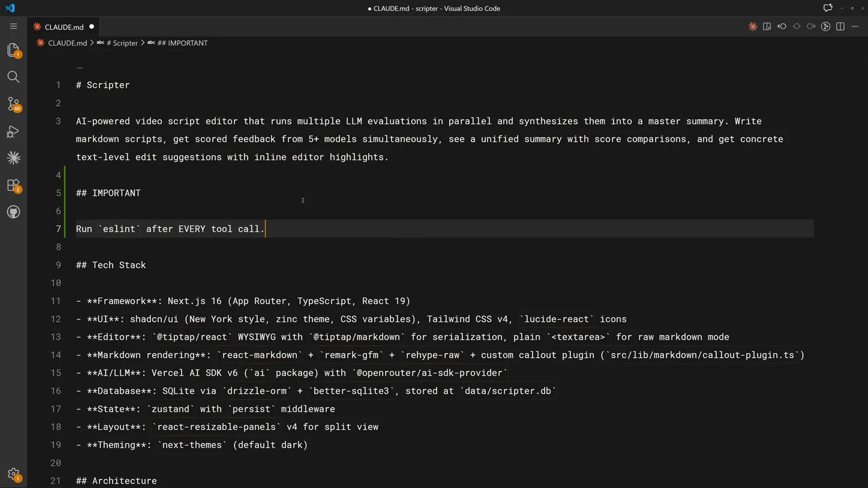Close the CLAUDE.md tab via the unsaved dot
868x488 pixels.
(x=92, y=27)
